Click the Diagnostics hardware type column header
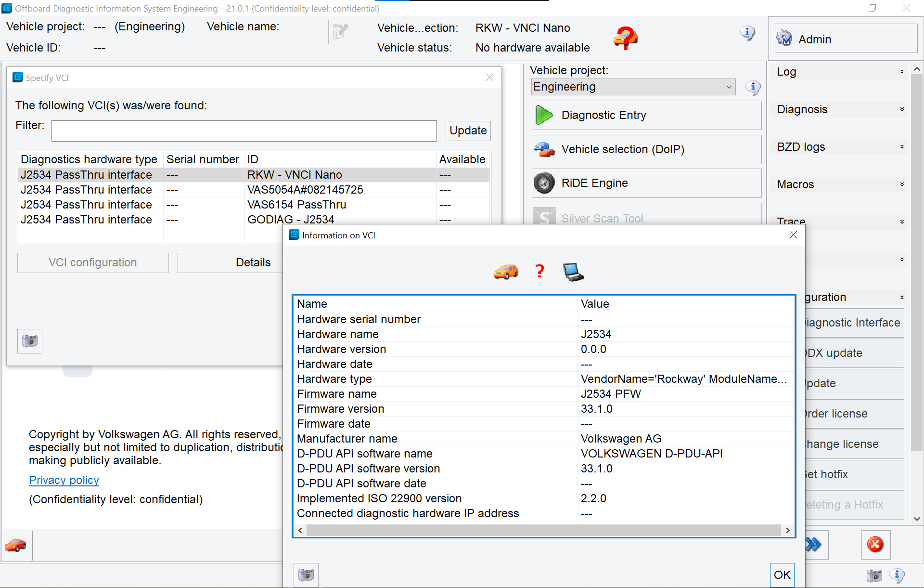The image size is (924, 588). click(90, 159)
